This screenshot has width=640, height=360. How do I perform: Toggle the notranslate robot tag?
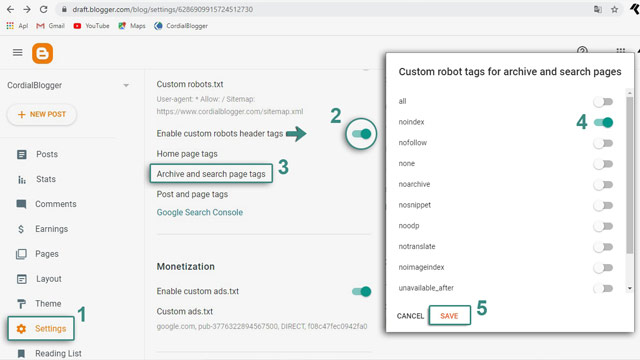(603, 247)
